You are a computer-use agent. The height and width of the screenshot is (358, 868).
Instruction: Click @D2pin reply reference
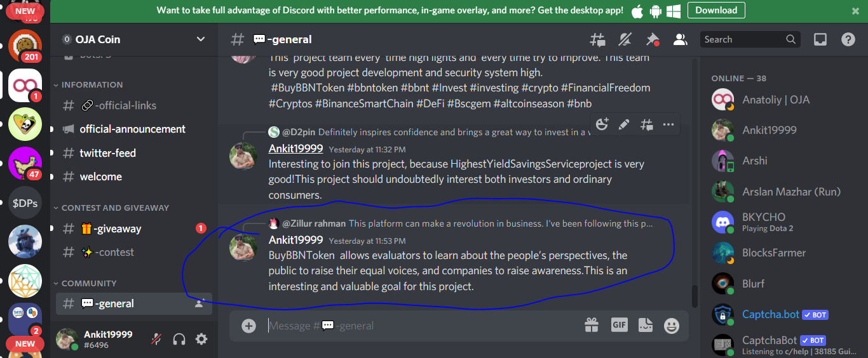[299, 132]
